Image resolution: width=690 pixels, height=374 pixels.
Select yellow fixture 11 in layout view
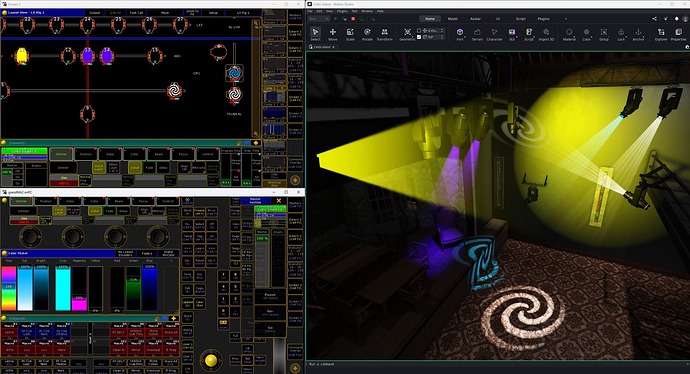point(21,56)
